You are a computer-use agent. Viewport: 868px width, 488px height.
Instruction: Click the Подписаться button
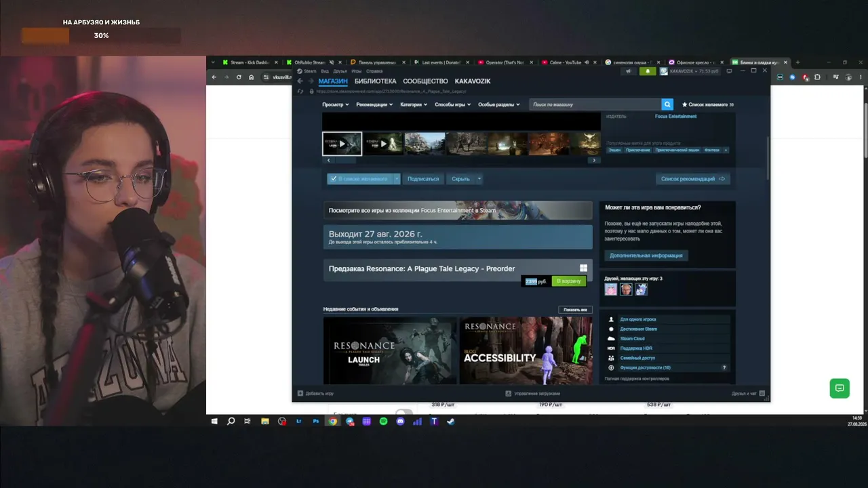pos(423,179)
